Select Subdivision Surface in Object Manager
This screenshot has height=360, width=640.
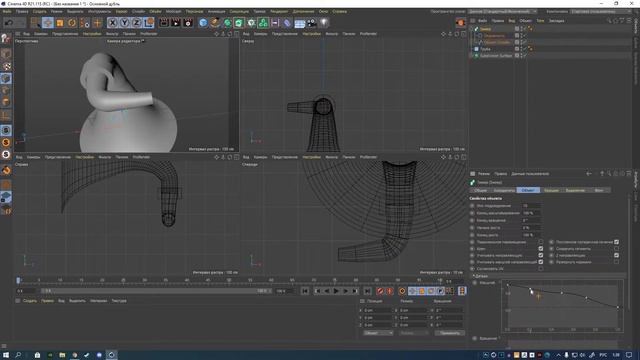496,56
